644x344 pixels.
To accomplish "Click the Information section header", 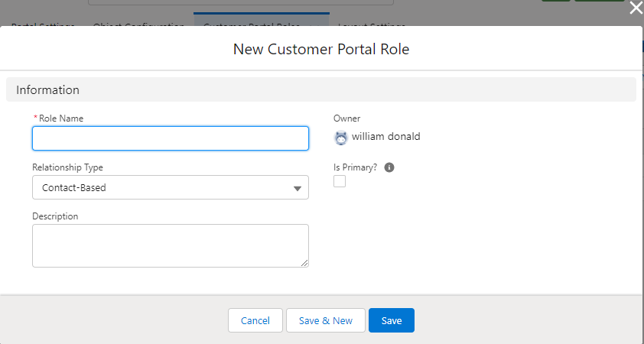I will [x=48, y=89].
